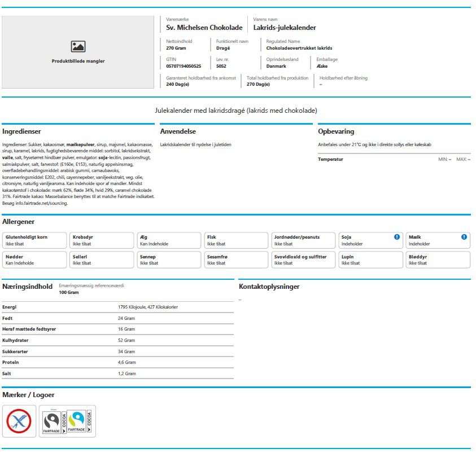This screenshot has width=476, height=453.
Task: Select the GTIN value 05707194050525
Action: pos(184,66)
